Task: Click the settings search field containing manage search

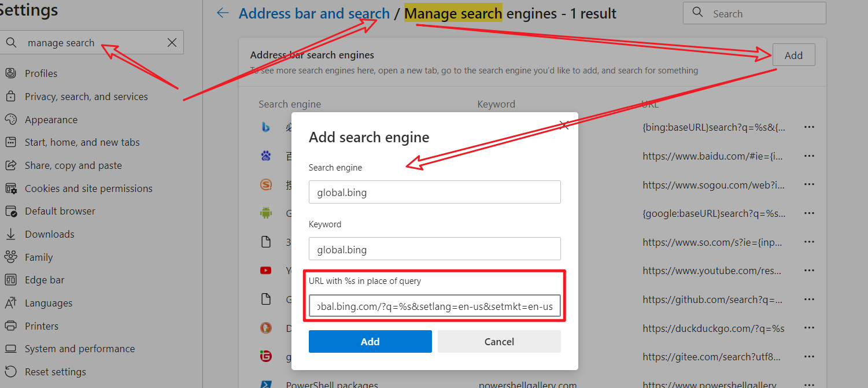Action: click(x=93, y=43)
